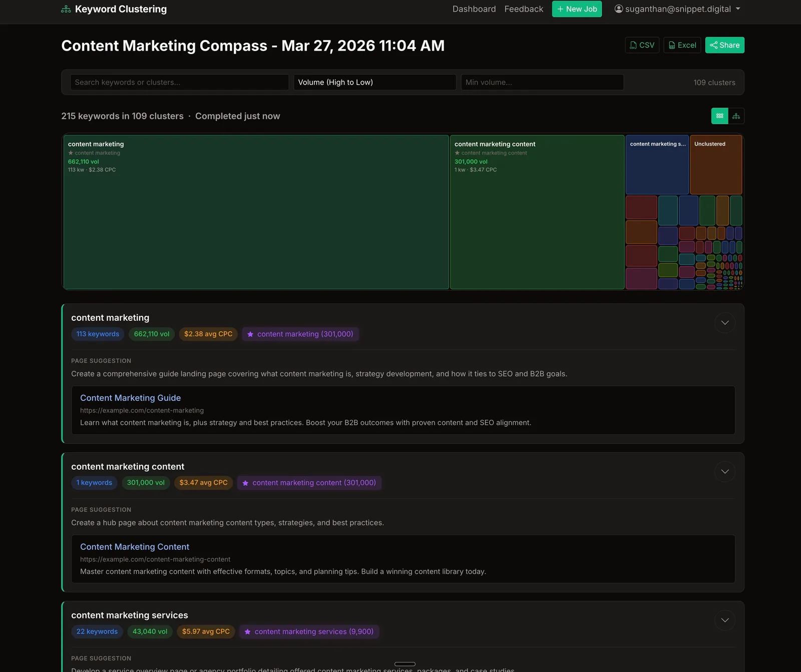Image resolution: width=801 pixels, height=672 pixels.
Task: Expand the content marketing services cluster chevron
Action: (x=725, y=620)
